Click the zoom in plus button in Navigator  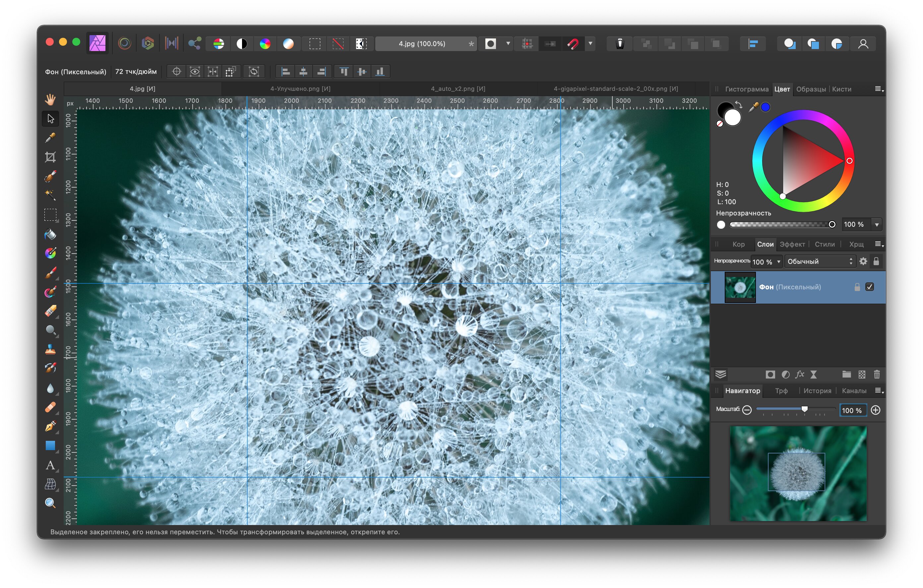pyautogui.click(x=876, y=410)
